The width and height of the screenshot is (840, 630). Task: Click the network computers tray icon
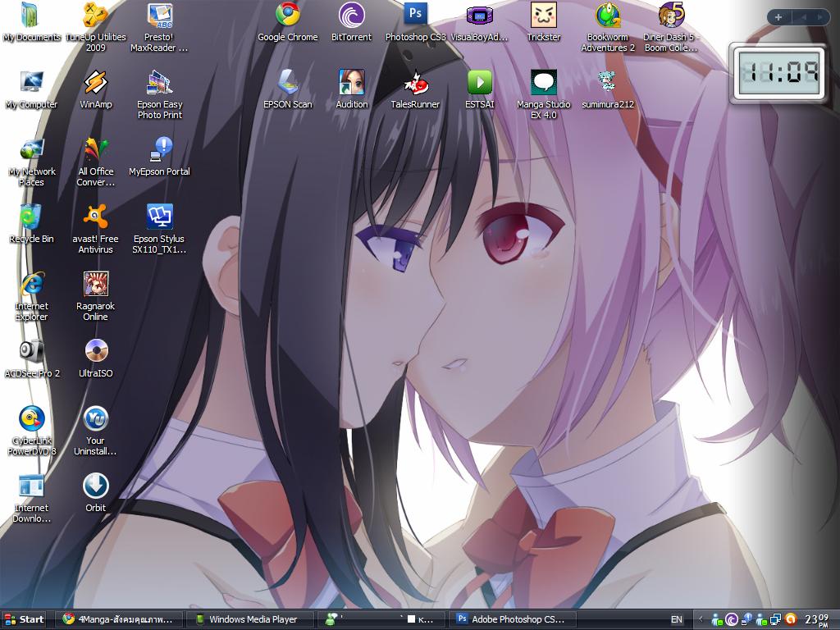(x=775, y=619)
